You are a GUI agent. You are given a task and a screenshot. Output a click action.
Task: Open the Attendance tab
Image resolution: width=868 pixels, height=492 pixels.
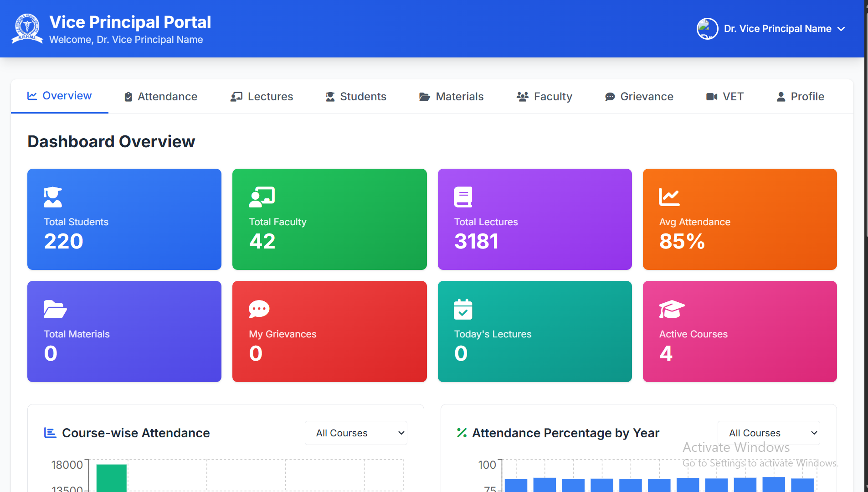[161, 97]
